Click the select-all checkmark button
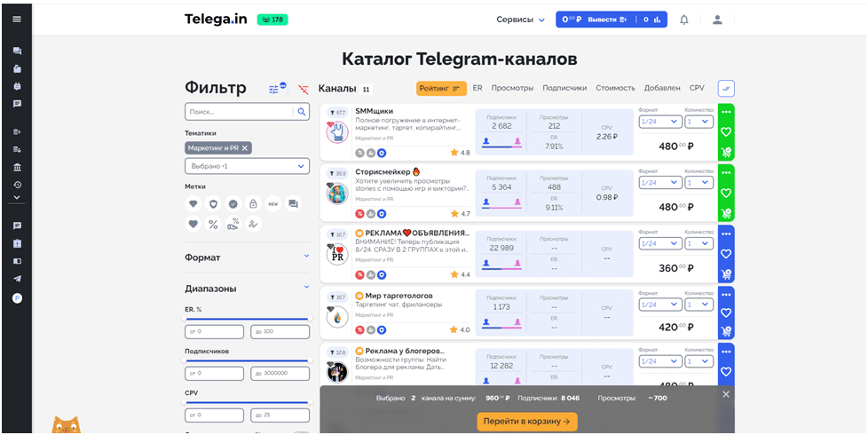Viewport: 868px width, 435px height. (x=726, y=88)
